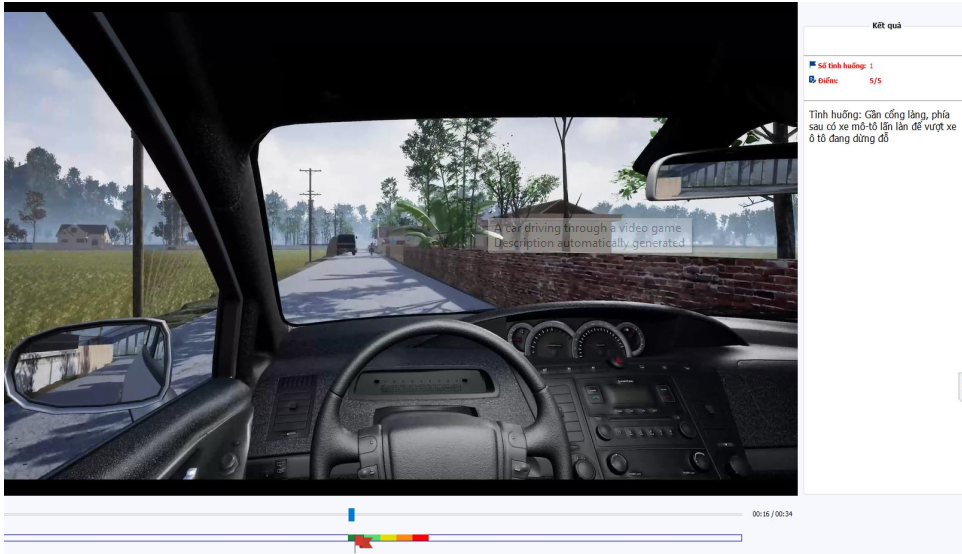This screenshot has width=962, height=554.
Task: Click the black car ahead on road
Action: tap(343, 244)
